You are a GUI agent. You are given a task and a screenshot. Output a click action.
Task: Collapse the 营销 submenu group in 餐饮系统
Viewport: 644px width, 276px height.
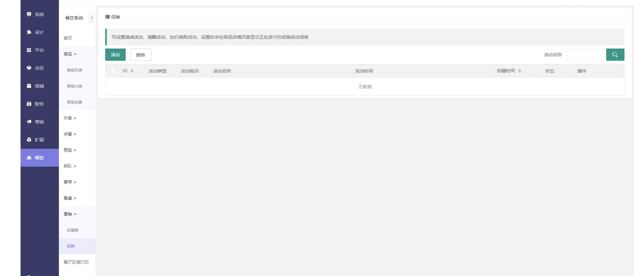[x=70, y=214]
